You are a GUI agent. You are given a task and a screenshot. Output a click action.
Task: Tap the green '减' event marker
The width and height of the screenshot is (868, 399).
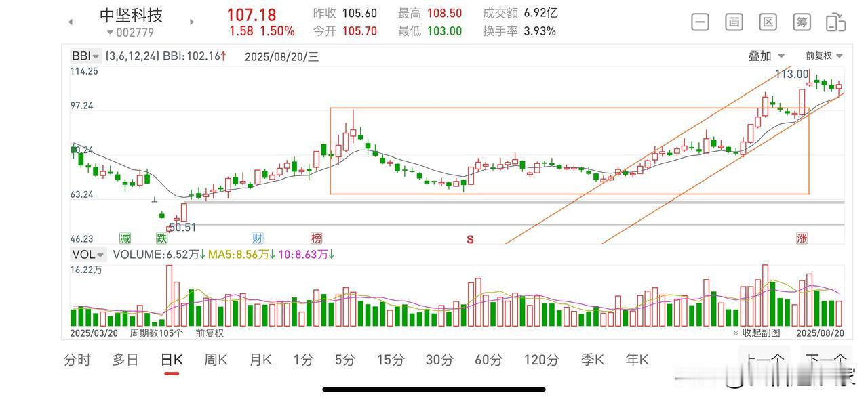click(125, 238)
